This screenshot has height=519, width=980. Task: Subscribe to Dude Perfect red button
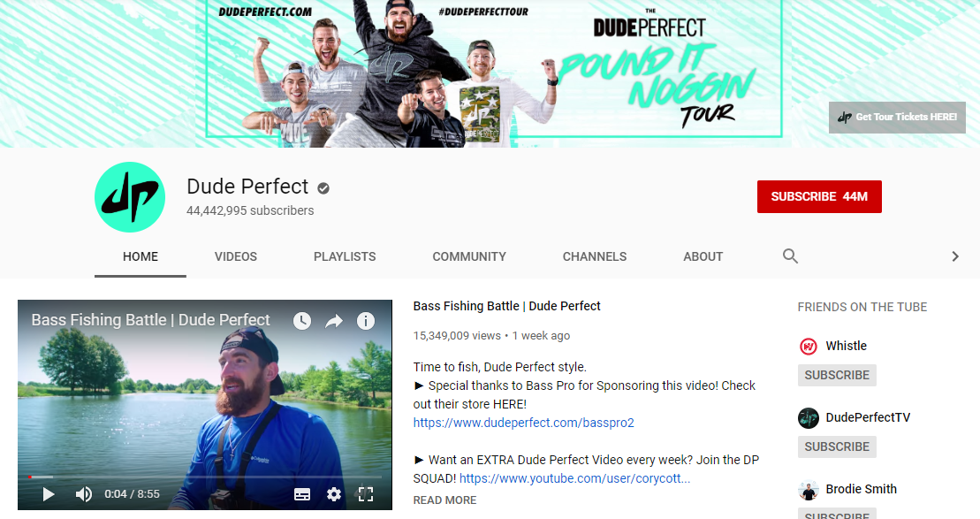click(x=819, y=197)
